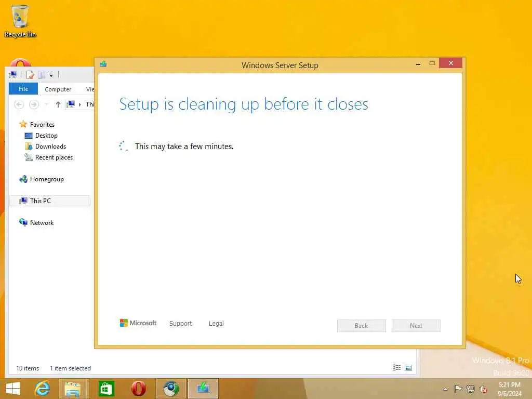Viewport: 532px width, 399px height.
Task: Select Favorites in the navigation pane
Action: click(42, 125)
